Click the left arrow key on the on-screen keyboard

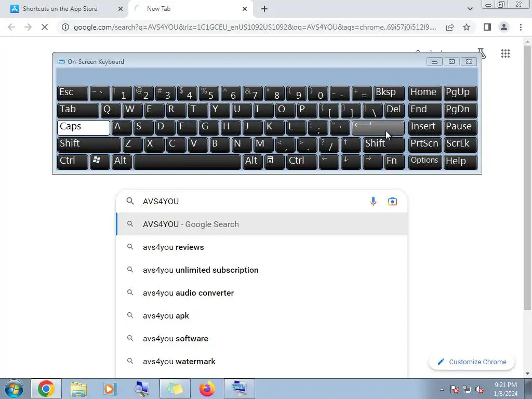[328, 161]
